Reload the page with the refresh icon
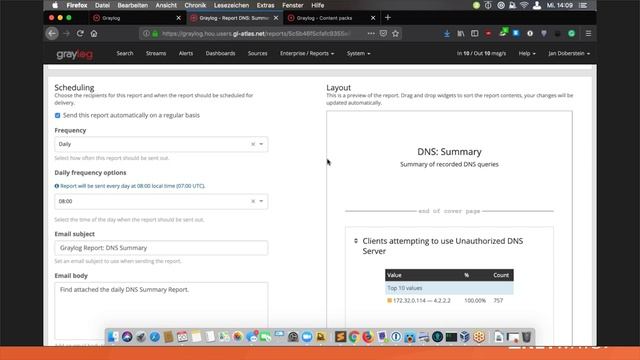 click(x=80, y=33)
